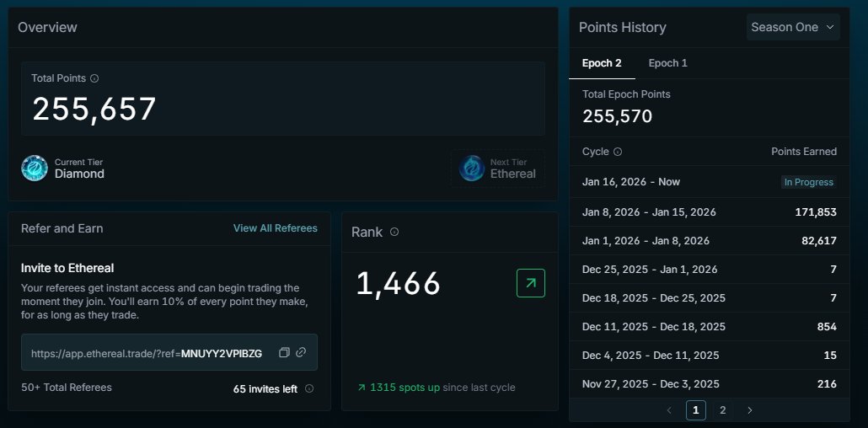Viewport: 868px width, 428px height.
Task: Click the Total Points info icon
Action: [94, 78]
